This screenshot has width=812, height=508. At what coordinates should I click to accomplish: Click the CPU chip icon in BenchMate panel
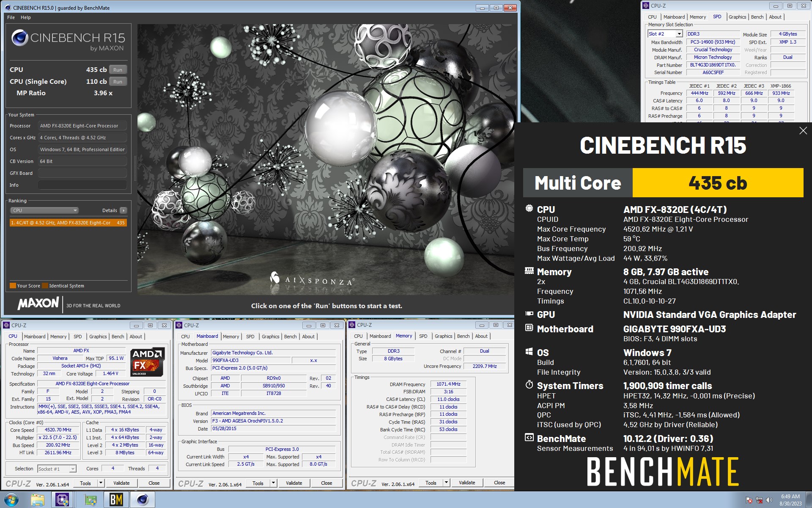pos(529,208)
